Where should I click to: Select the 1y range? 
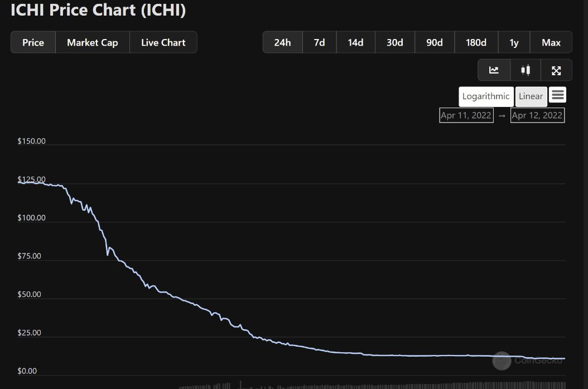tap(513, 42)
